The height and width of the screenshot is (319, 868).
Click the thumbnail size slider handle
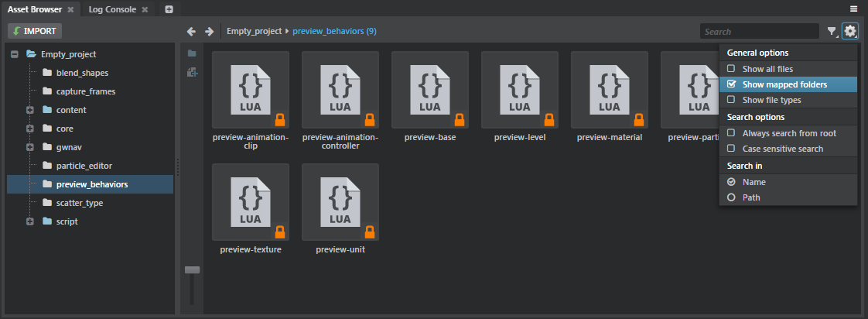(x=192, y=269)
